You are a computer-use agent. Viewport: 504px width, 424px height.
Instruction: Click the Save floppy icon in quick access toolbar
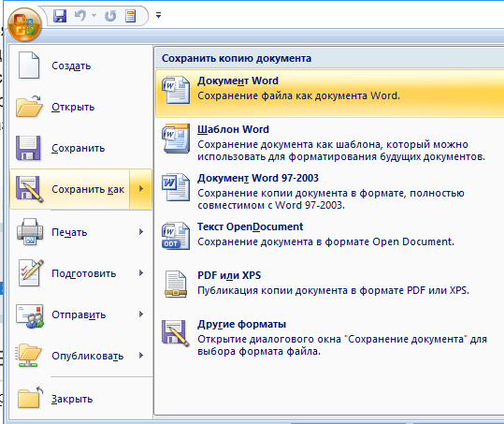60,15
